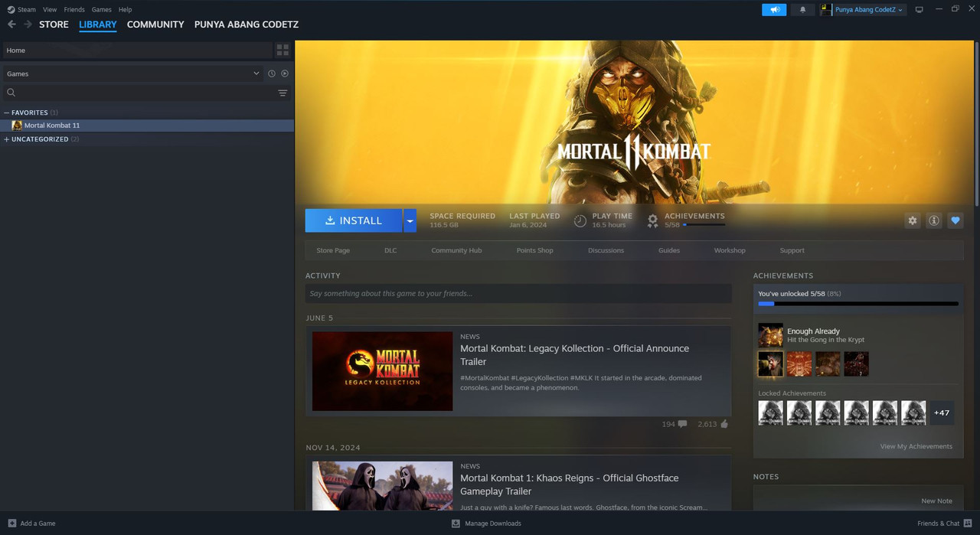The height and width of the screenshot is (535, 980).
Task: Open the Punya Abang CodetZ account dropdown
Action: tap(863, 10)
